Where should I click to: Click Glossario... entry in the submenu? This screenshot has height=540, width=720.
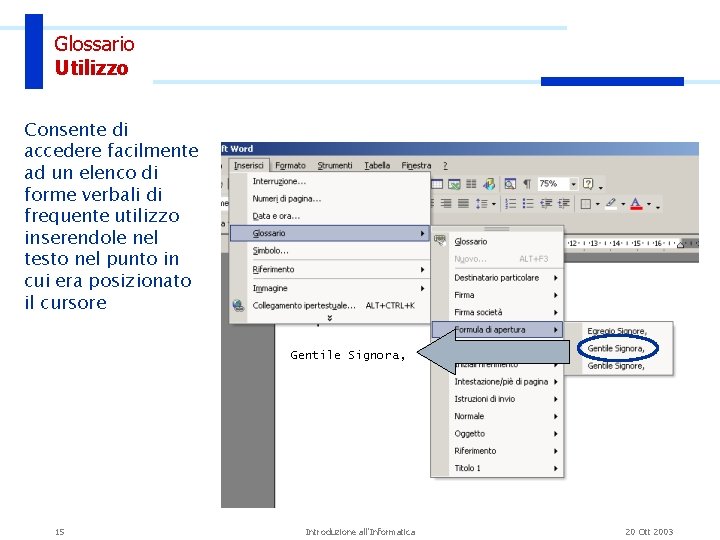click(x=497, y=242)
